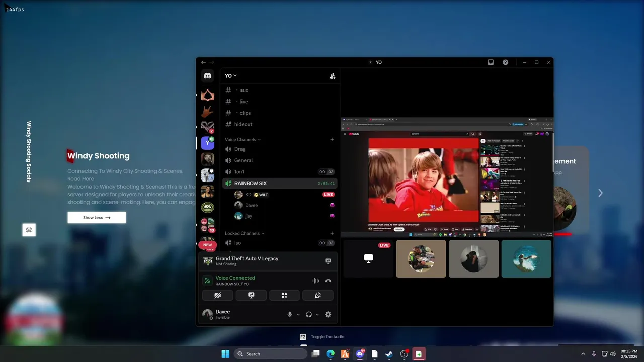Select participant tile with green-toned avatar

click(421, 258)
